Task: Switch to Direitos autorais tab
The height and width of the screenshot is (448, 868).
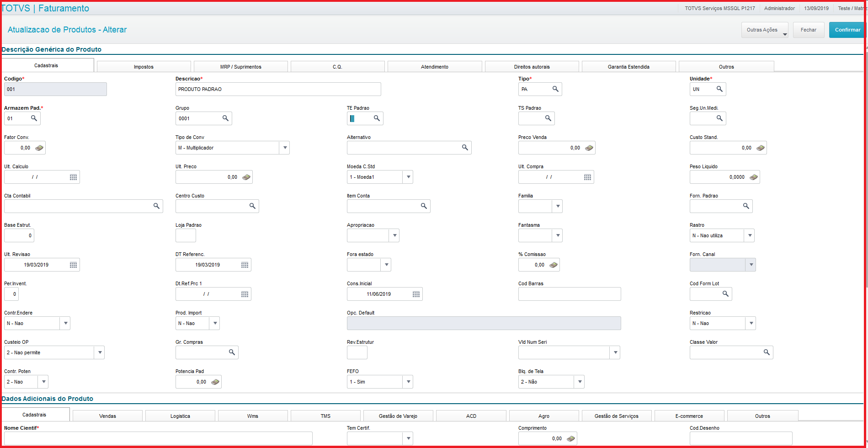Action: coord(532,67)
